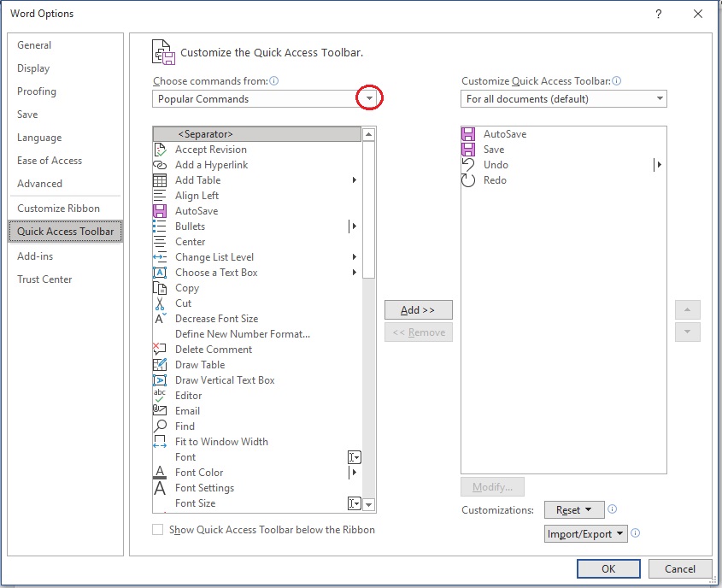Image resolution: width=722 pixels, height=588 pixels.
Task: Click the info icon beside Choose commands from
Action: click(x=274, y=81)
